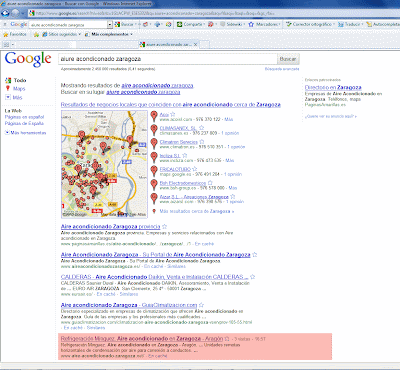Open the Más complementos dropdown
Image resolution: width=400 pixels, height=370 pixels.
[x=109, y=34]
